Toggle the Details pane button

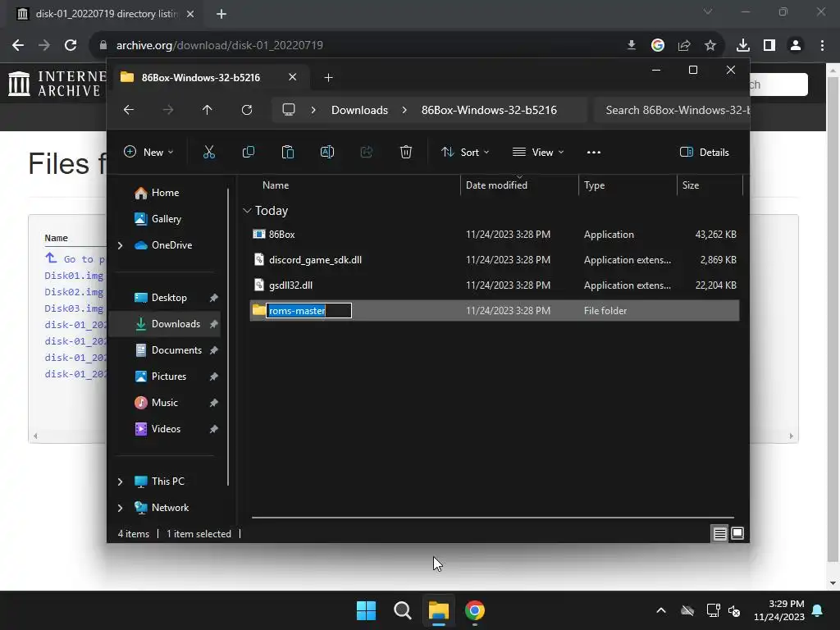(x=704, y=152)
